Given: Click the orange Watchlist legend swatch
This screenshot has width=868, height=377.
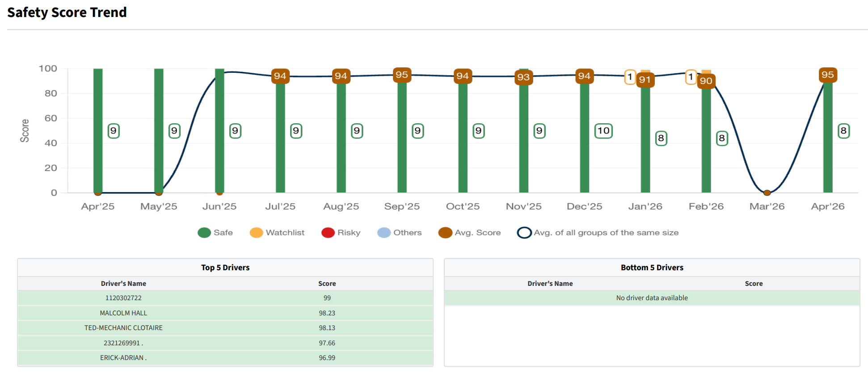Looking at the screenshot, I should [x=256, y=233].
